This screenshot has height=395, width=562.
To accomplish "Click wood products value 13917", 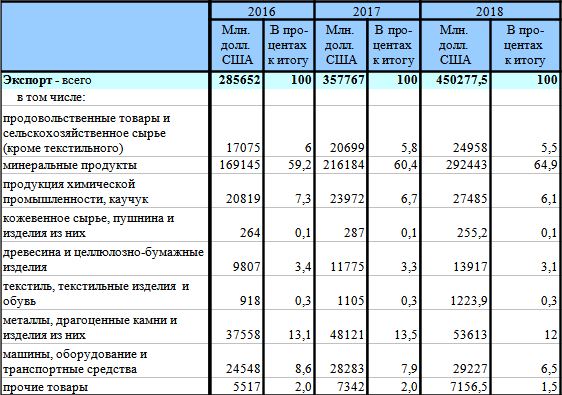I will 470,267.
